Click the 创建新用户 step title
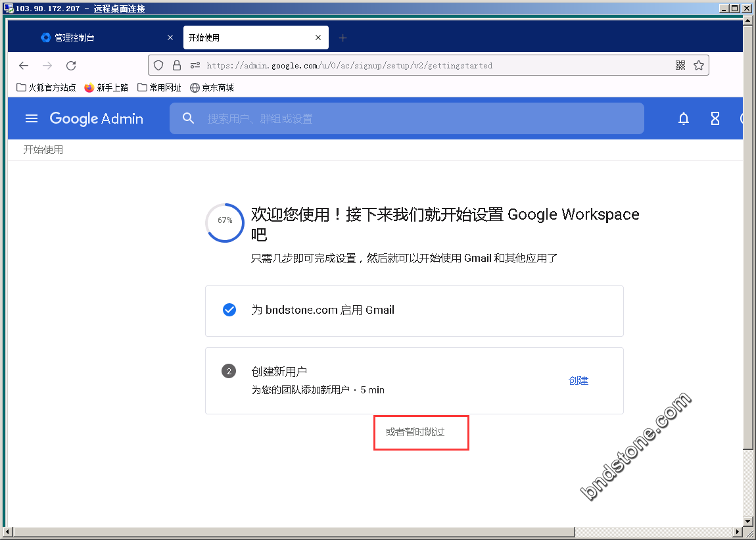Image resolution: width=756 pixels, height=540 pixels. pyautogui.click(x=279, y=372)
